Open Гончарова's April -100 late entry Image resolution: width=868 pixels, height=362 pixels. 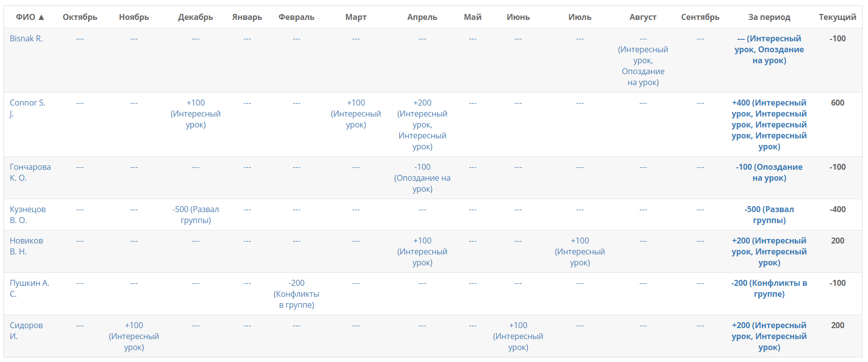(422, 178)
